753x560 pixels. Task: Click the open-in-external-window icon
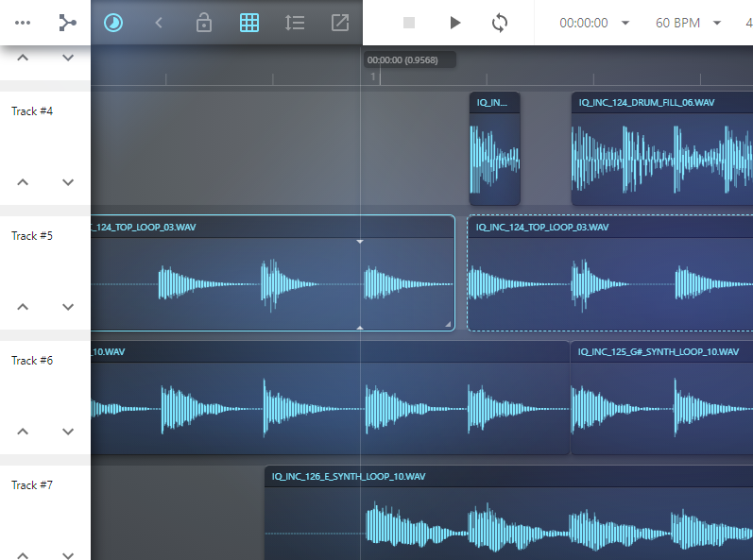pos(340,23)
